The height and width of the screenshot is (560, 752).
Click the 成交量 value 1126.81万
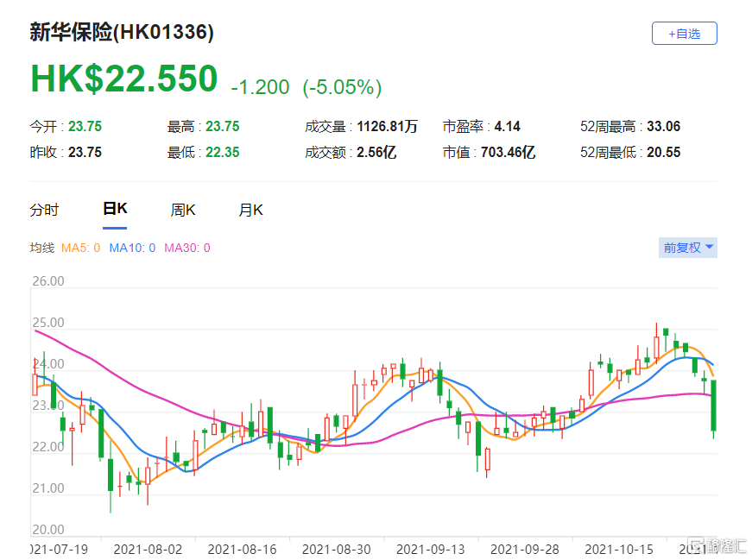pyautogui.click(x=387, y=127)
